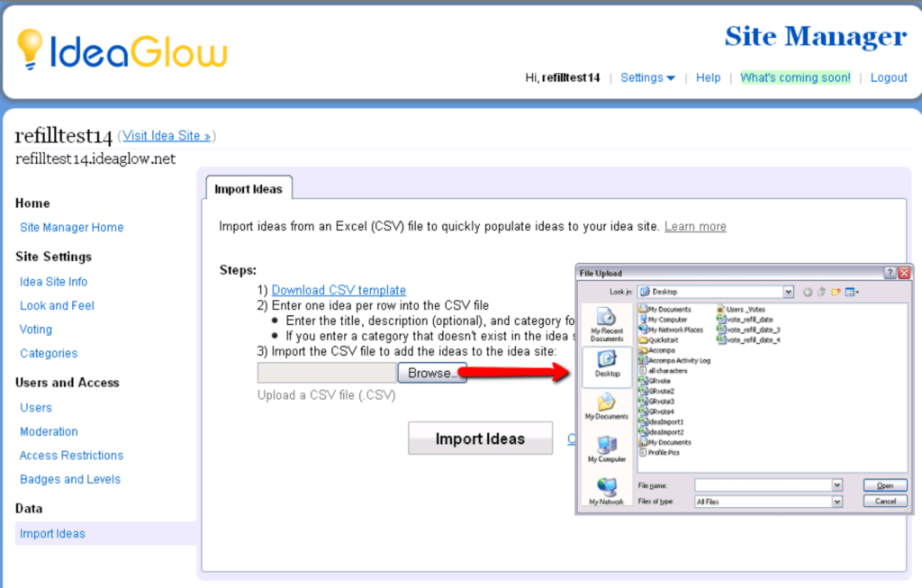Close the File Upload dialog
The width and height of the screenshot is (922, 588).
pyautogui.click(x=904, y=273)
